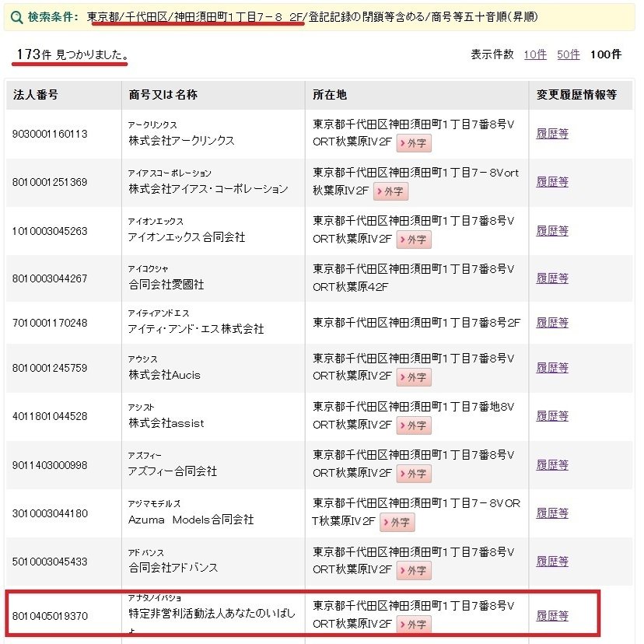This screenshot has height=644, width=644.
Task: Click 外字 button in アズフィー合同会社 row
Action: click(x=414, y=474)
